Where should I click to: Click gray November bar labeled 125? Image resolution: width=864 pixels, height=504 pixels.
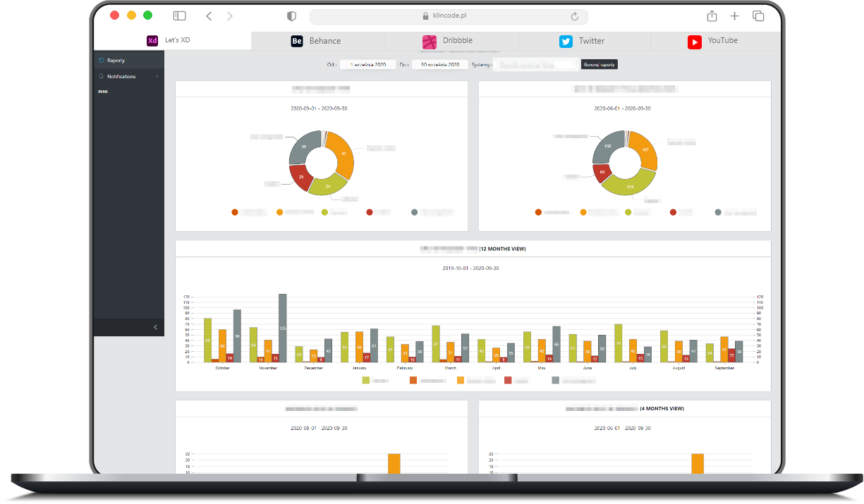[x=283, y=328]
